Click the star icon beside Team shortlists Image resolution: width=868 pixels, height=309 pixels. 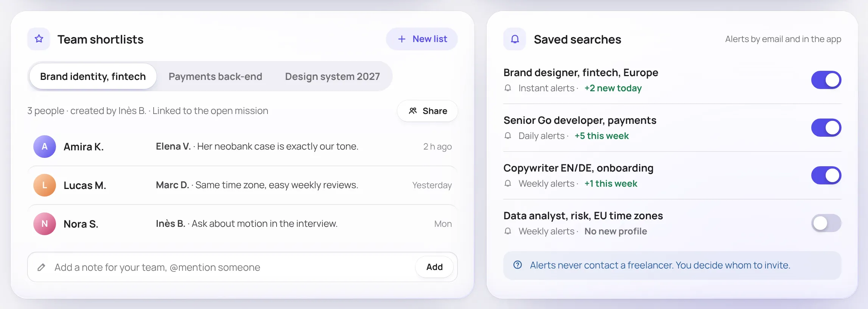pos(39,39)
